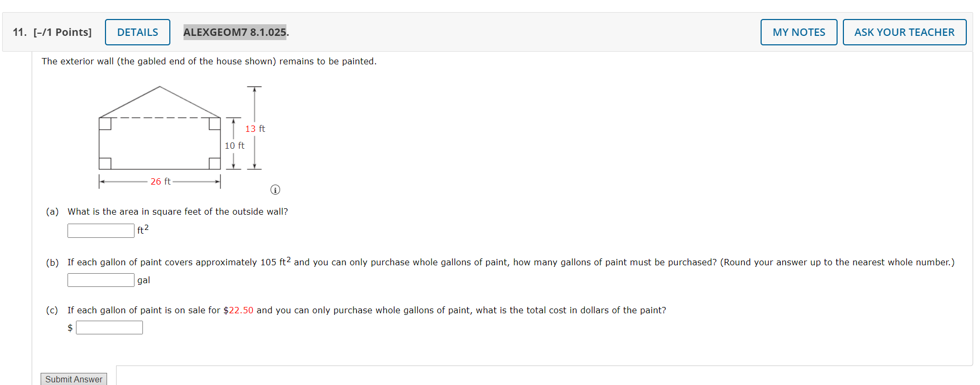980x385 pixels.
Task: Click the ASK YOUR TEACHER button
Action: coord(904,32)
